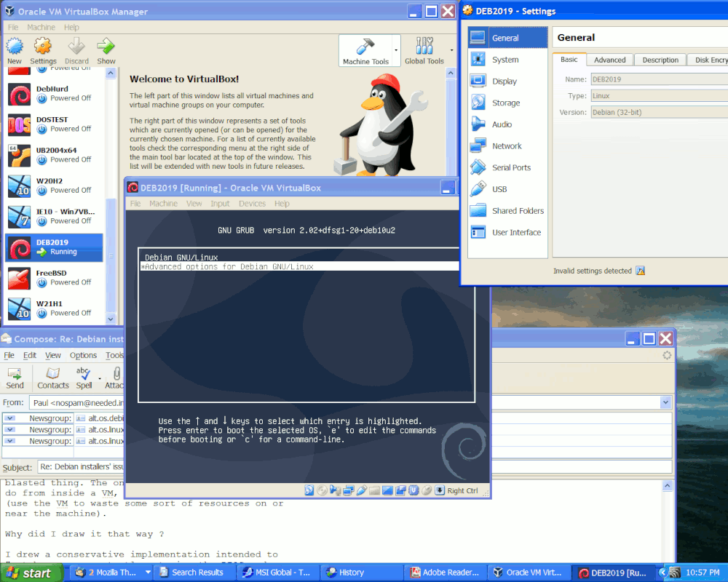Viewport: 728px width, 582px height.
Task: Select the UB2004x64 virtual machine in the list
Action: [x=55, y=155]
